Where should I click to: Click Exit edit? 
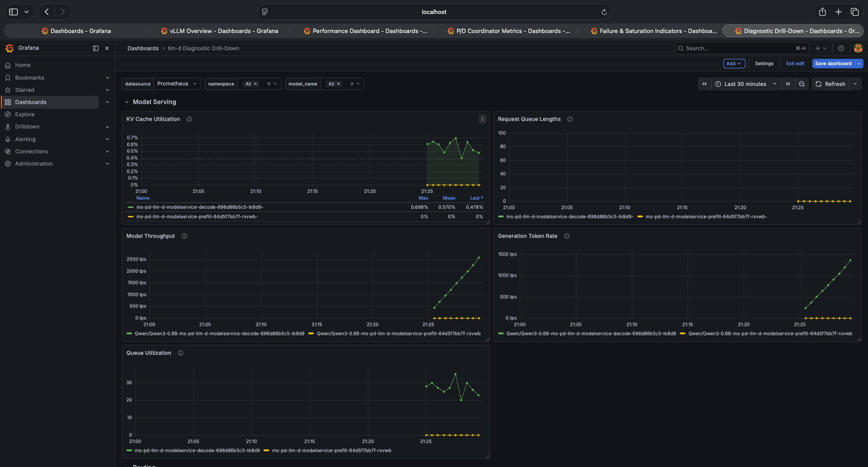(795, 64)
